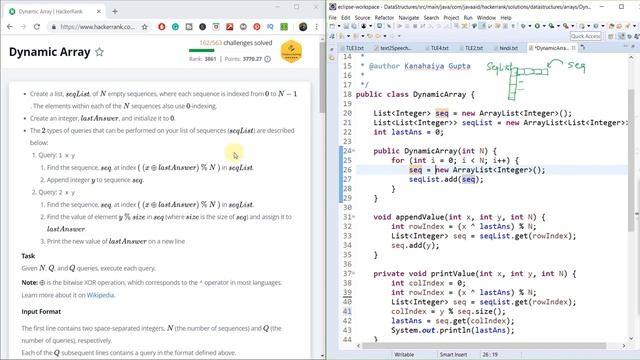Collapse the DynamicArray constructor at line 24
The width and height of the screenshot is (640, 360).
[x=353, y=151]
